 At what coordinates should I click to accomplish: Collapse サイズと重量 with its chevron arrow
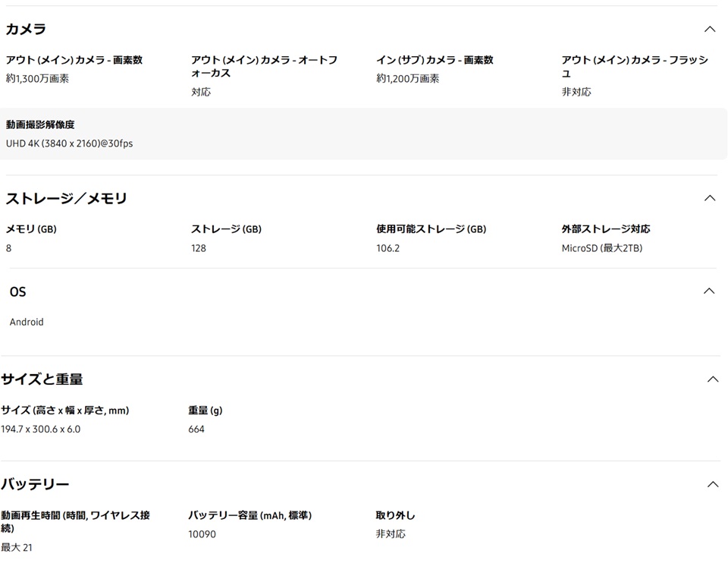point(712,379)
